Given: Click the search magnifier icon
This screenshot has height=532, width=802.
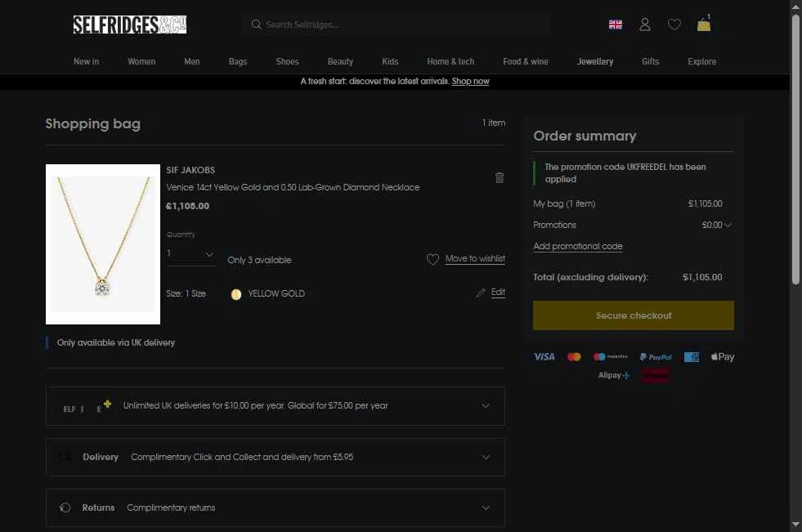Looking at the screenshot, I should click(x=256, y=25).
